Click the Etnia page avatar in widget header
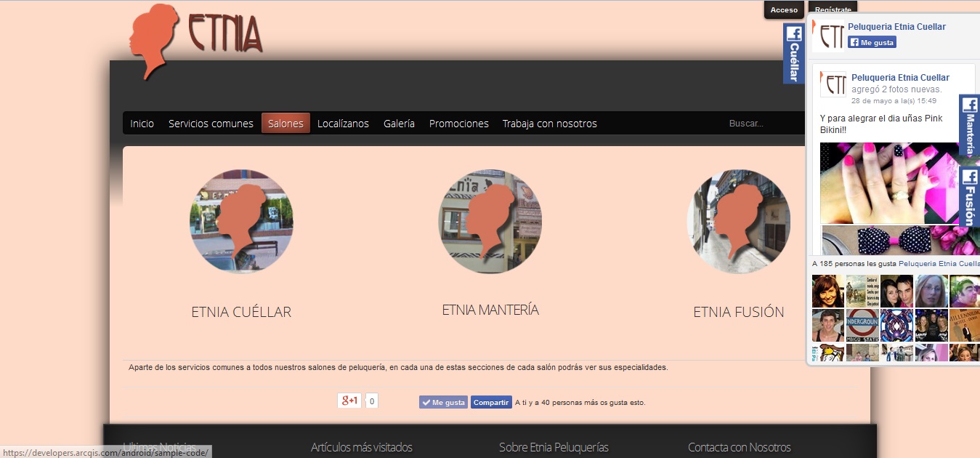 point(830,36)
